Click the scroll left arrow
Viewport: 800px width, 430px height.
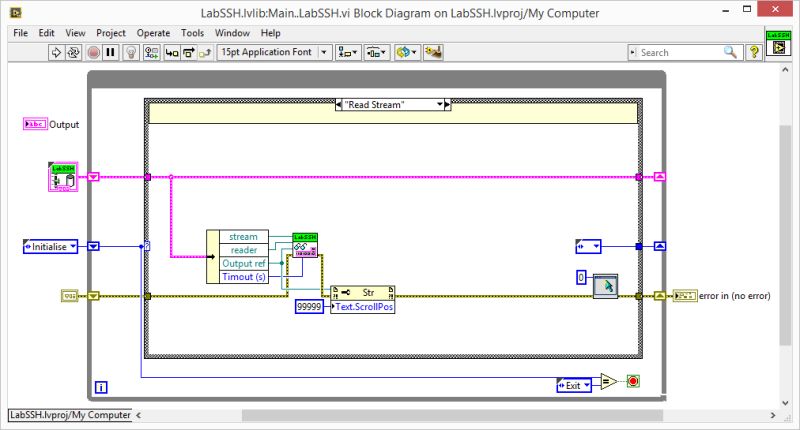[138, 415]
